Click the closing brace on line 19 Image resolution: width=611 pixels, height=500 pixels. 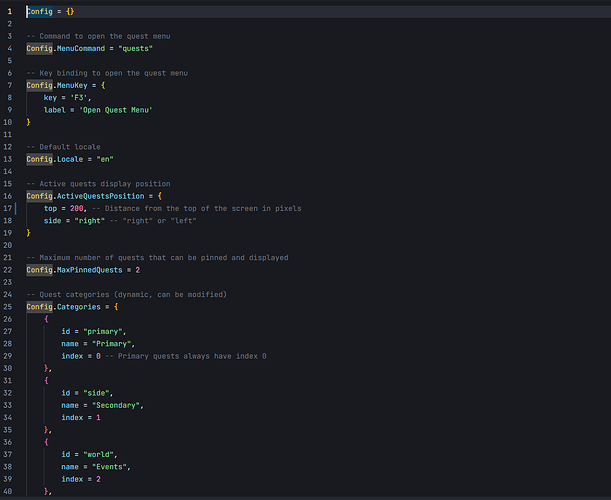tap(28, 233)
